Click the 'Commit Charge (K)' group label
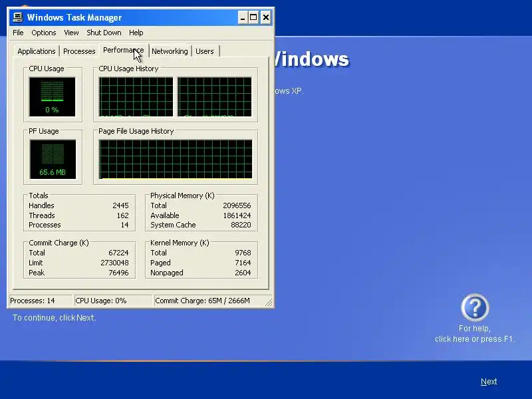532x399 pixels. (59, 243)
